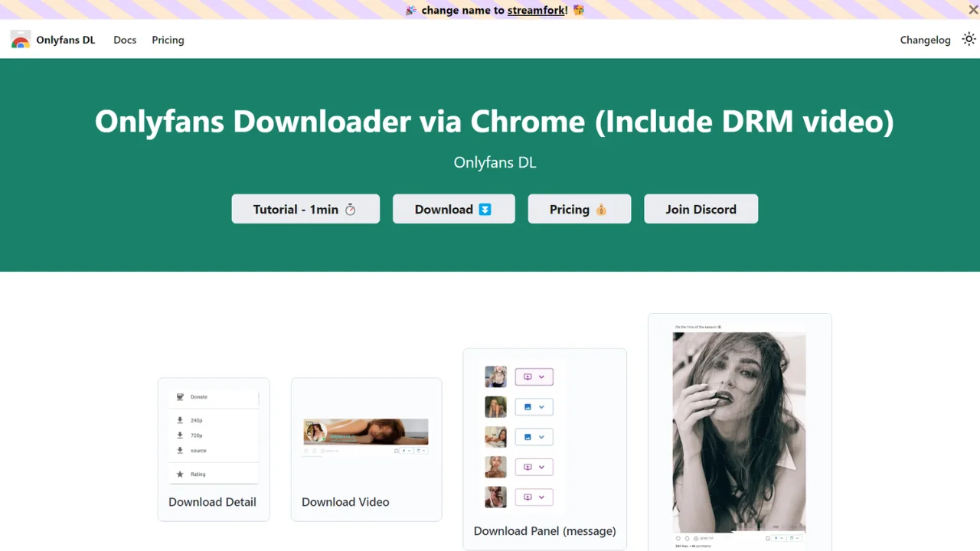This screenshot has width=980, height=551.
Task: Click the 240p download arrow icon
Action: pos(180,420)
